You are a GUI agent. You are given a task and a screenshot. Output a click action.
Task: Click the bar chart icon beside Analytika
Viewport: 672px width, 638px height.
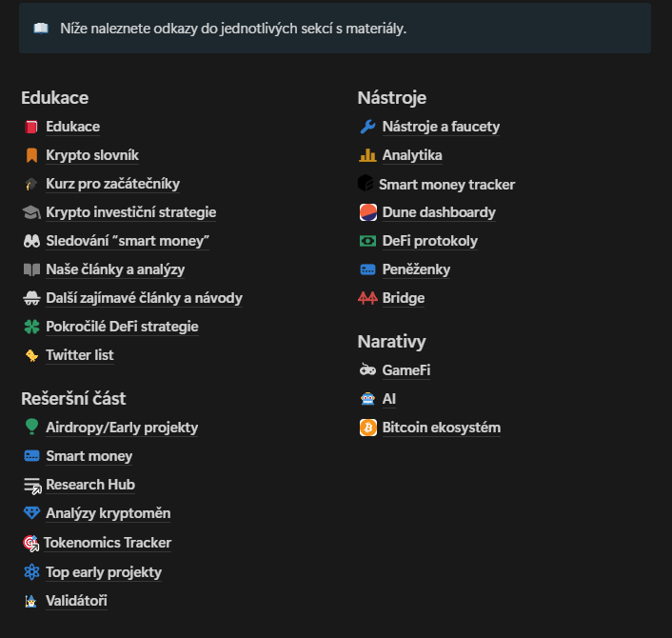tap(367, 155)
